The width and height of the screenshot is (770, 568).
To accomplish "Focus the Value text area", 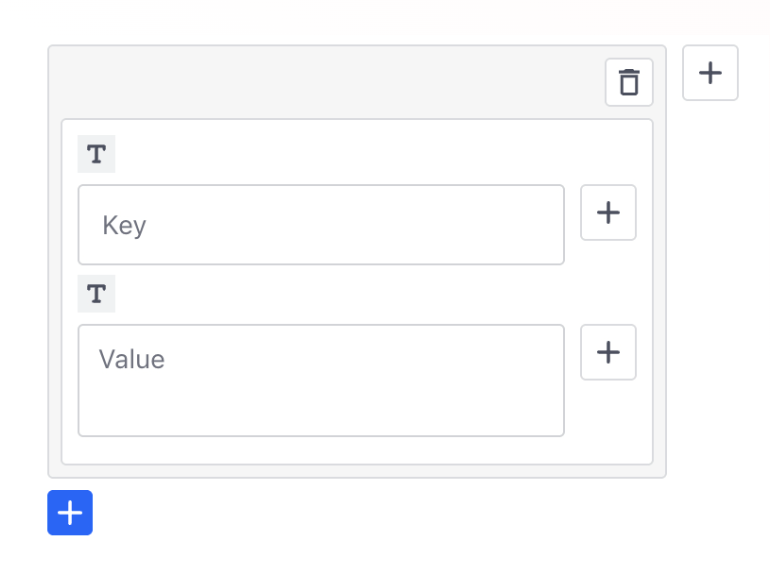I will [x=321, y=380].
